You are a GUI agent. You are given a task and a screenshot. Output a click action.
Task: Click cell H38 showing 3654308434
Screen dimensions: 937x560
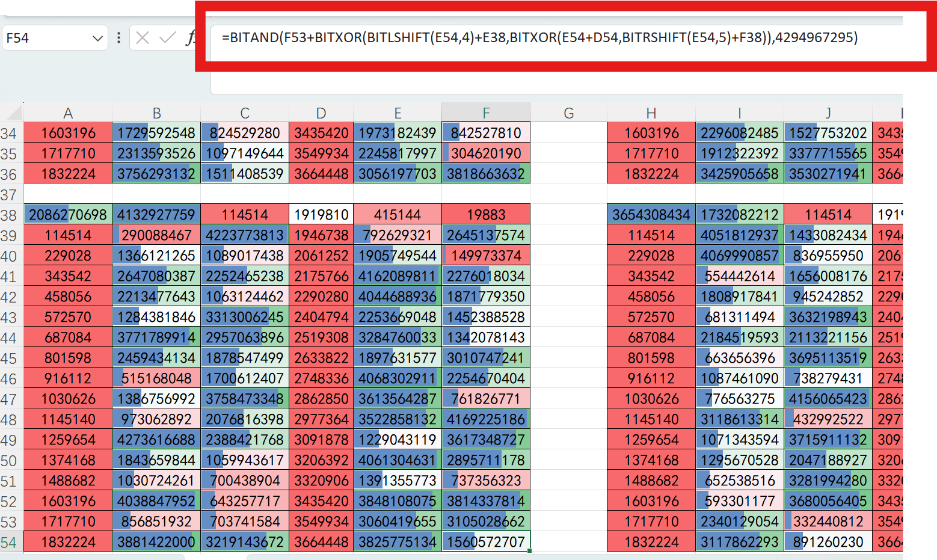tap(651, 215)
